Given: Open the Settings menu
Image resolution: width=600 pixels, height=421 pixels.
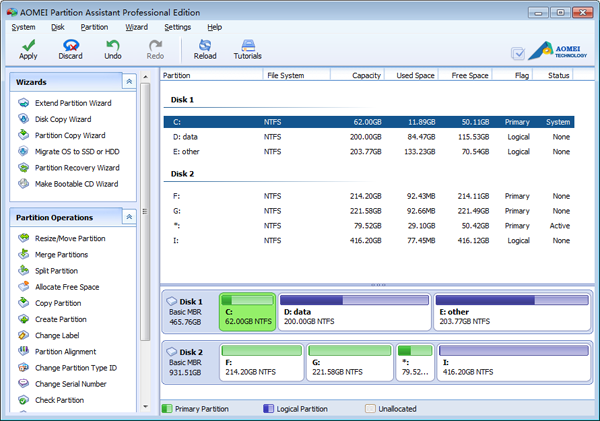Looking at the screenshot, I should pos(177,27).
